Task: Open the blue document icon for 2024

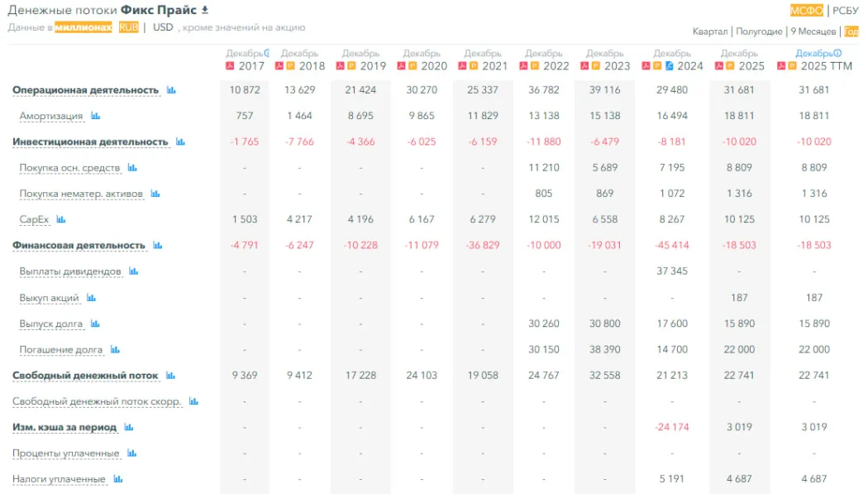Action: [670, 66]
